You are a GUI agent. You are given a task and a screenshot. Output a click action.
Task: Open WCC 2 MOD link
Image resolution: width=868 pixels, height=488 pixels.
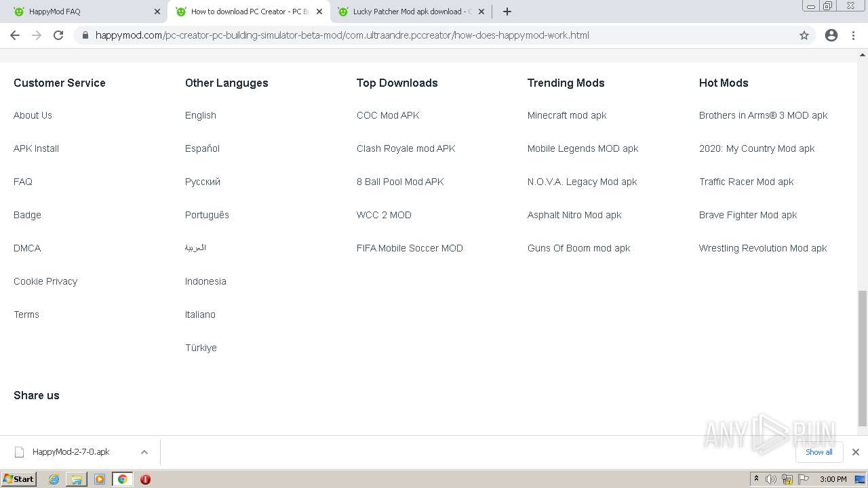click(x=384, y=215)
